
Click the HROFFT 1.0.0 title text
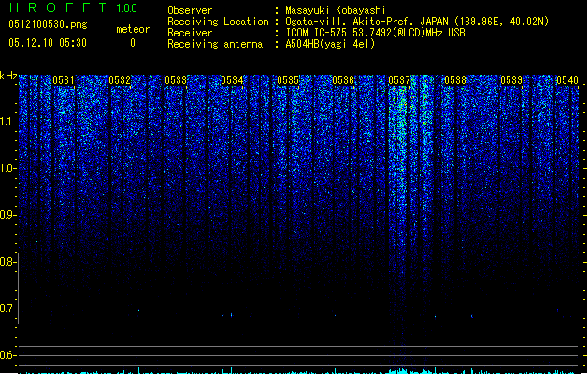tap(73, 7)
